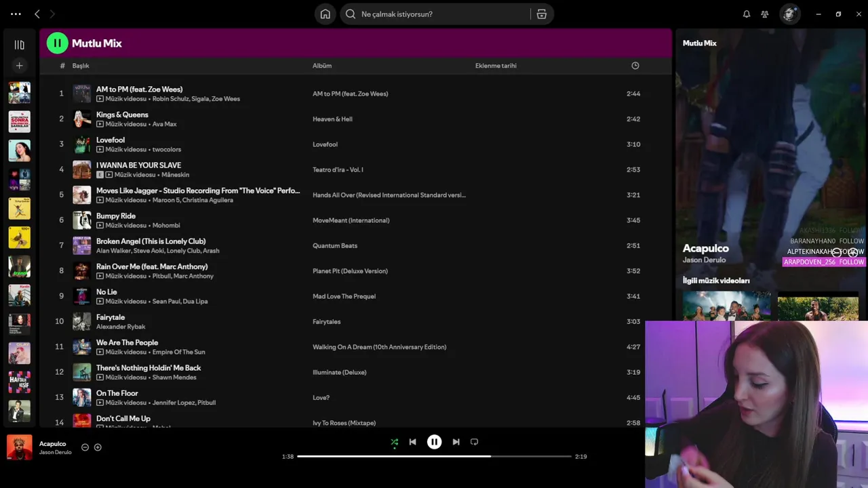Open the Haftalık Keşif playlist in sidebar
This screenshot has height=488, width=868.
tap(19, 382)
